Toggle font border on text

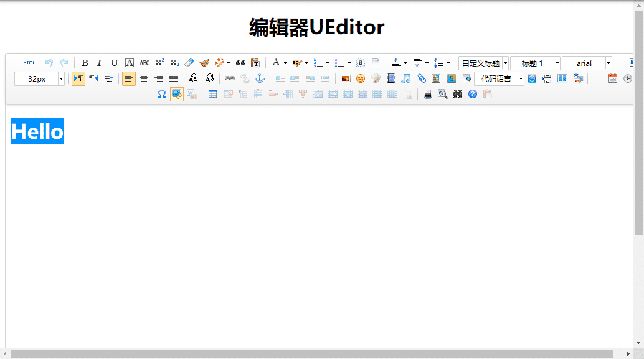click(x=130, y=63)
